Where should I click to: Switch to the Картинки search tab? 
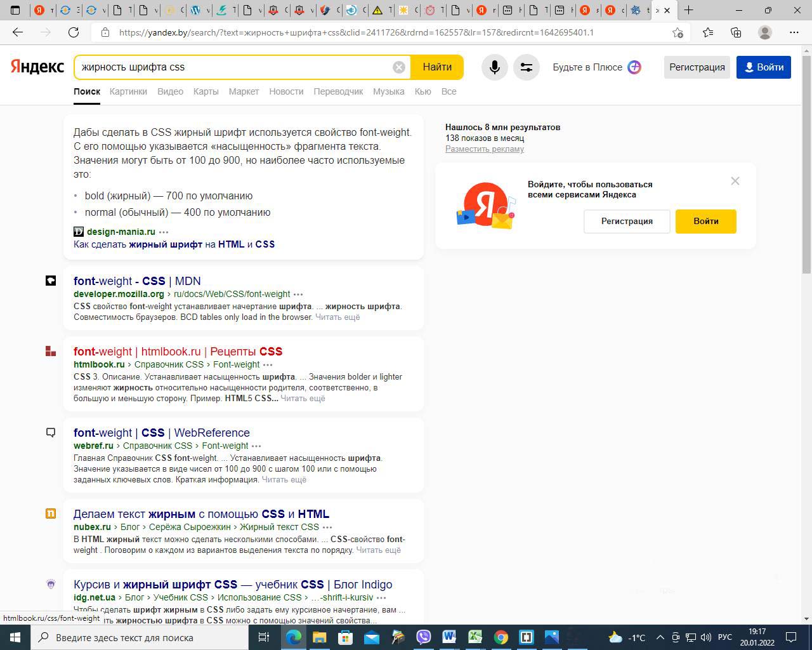pyautogui.click(x=128, y=91)
